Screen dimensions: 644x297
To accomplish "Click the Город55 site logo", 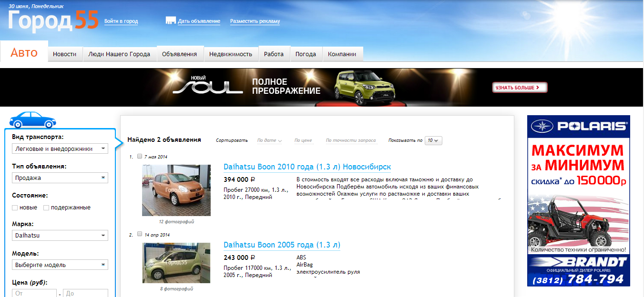I will pos(53,20).
